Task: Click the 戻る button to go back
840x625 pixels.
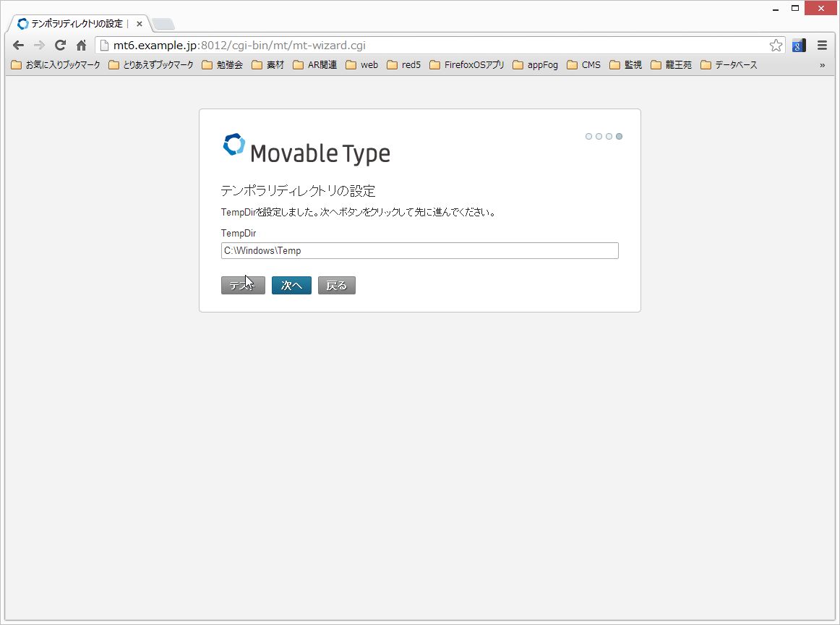Action: coord(336,285)
